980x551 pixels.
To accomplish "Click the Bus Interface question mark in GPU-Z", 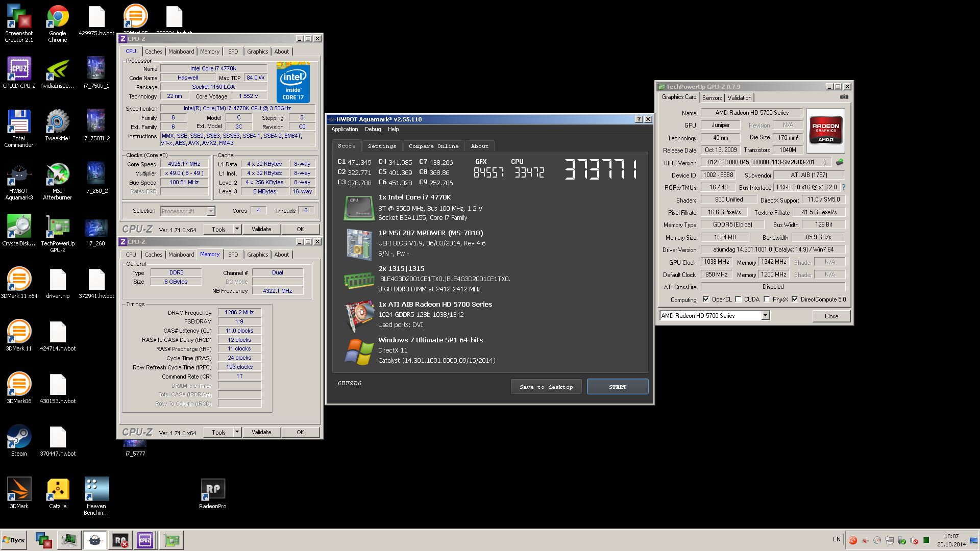I will (x=844, y=187).
